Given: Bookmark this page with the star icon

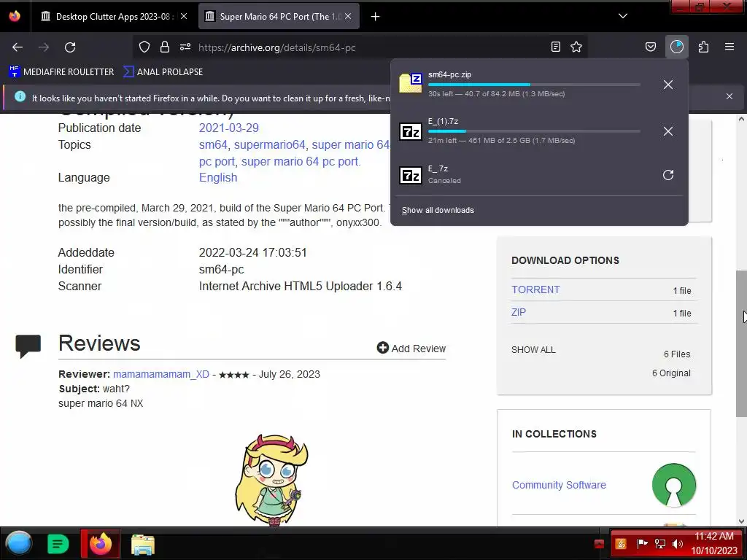Looking at the screenshot, I should (x=576, y=47).
